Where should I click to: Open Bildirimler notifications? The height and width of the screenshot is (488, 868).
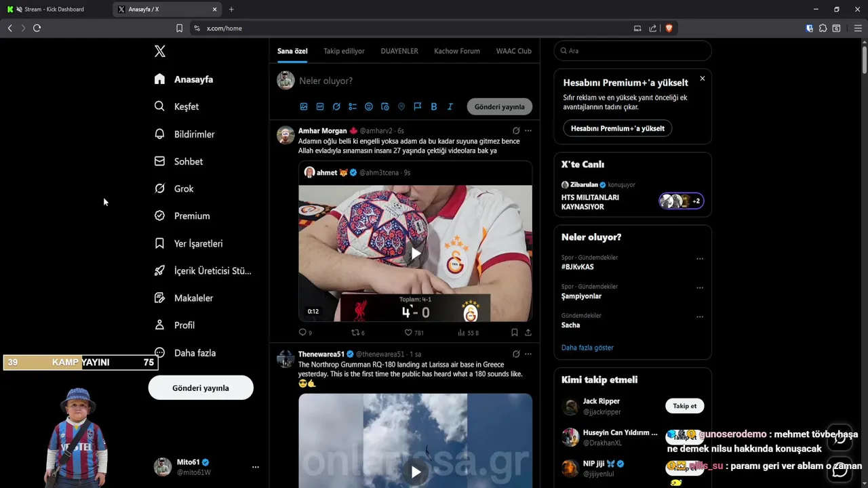[x=184, y=134]
